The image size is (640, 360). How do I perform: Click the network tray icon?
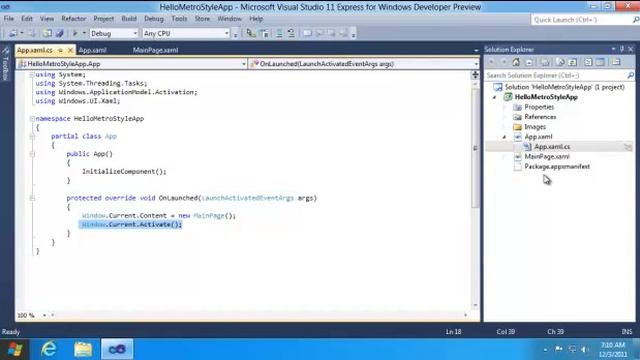572,349
